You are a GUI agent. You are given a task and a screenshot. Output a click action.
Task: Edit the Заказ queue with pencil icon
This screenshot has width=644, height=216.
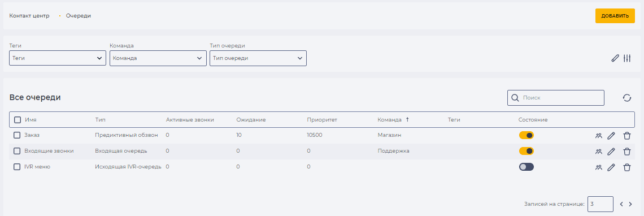[x=611, y=135]
